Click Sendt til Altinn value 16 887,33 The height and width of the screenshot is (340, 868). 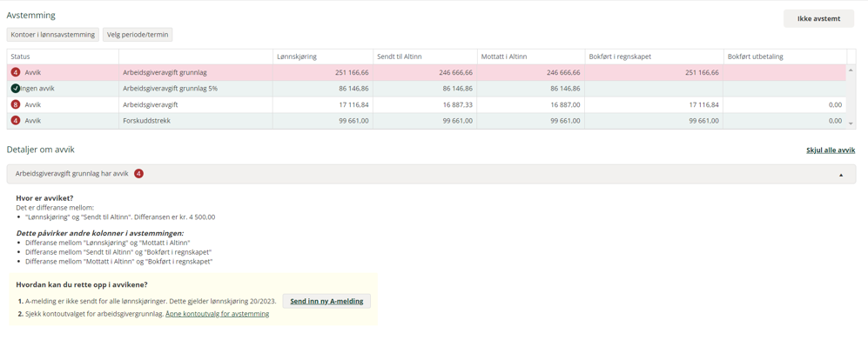(x=458, y=104)
